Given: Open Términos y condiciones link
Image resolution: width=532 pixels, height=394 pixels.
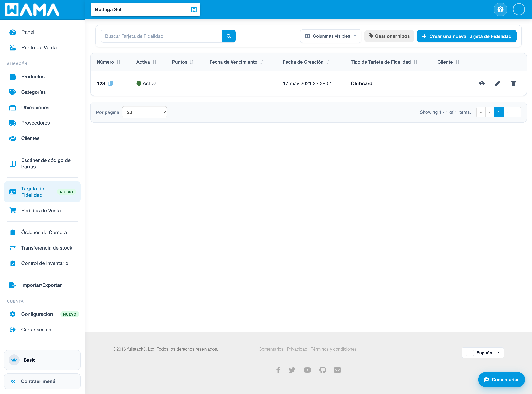Looking at the screenshot, I should (333, 349).
